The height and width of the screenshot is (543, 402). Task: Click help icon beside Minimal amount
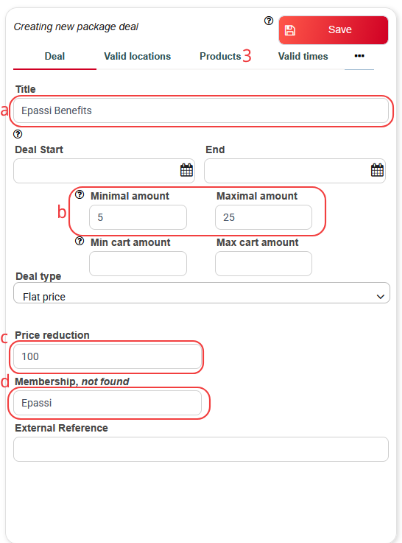tap(80, 195)
